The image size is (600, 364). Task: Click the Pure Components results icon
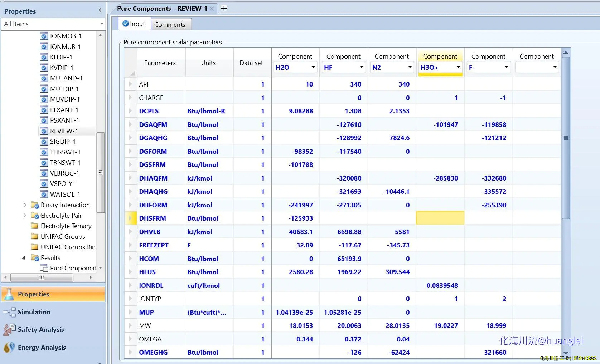click(44, 268)
